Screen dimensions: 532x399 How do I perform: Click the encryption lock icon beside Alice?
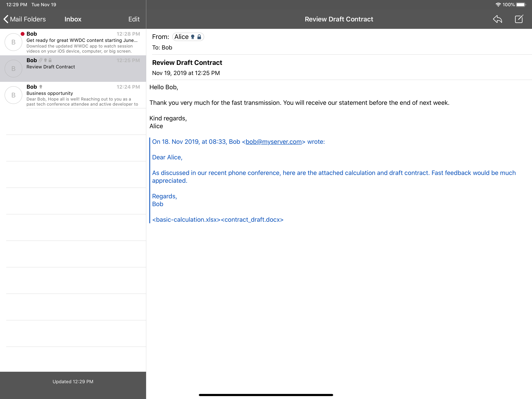tap(199, 37)
